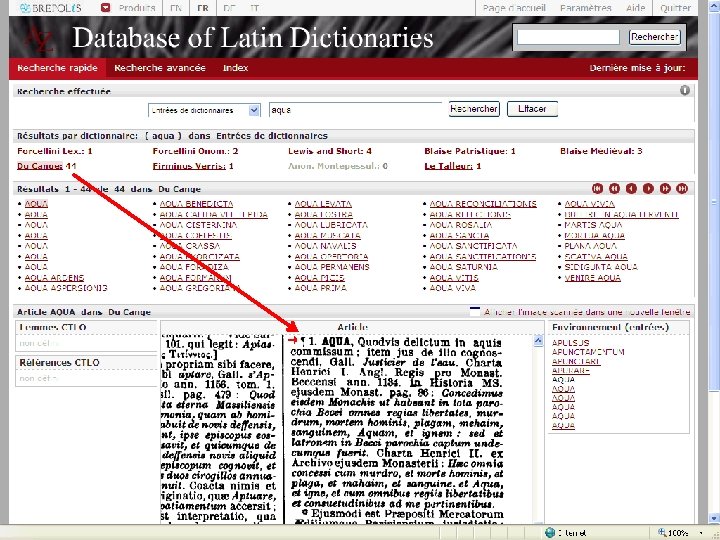Click the Effacer button
The height and width of the screenshot is (540, 720).
tap(532, 109)
